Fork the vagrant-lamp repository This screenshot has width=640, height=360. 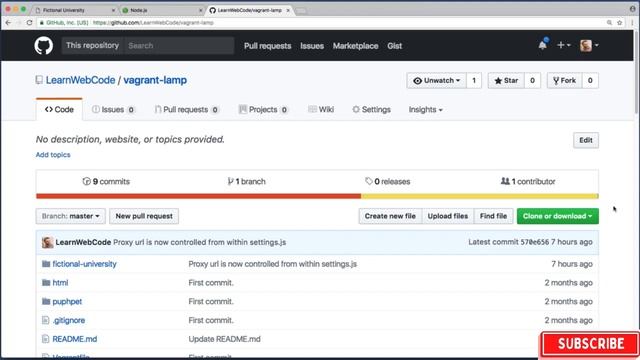click(x=564, y=80)
